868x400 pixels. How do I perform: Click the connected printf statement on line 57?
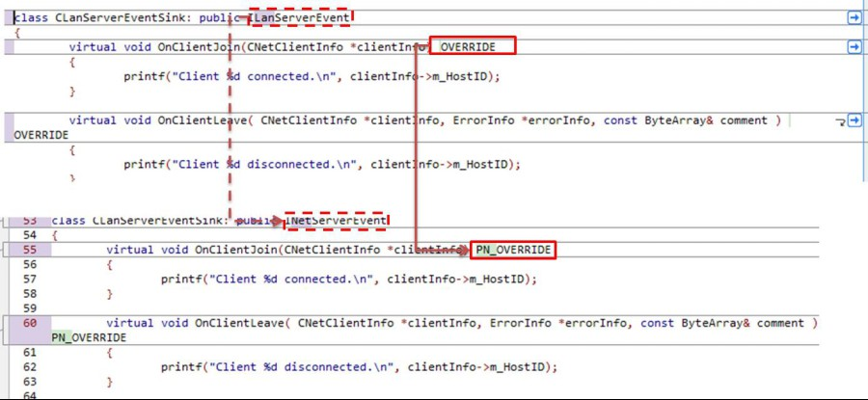[349, 280]
